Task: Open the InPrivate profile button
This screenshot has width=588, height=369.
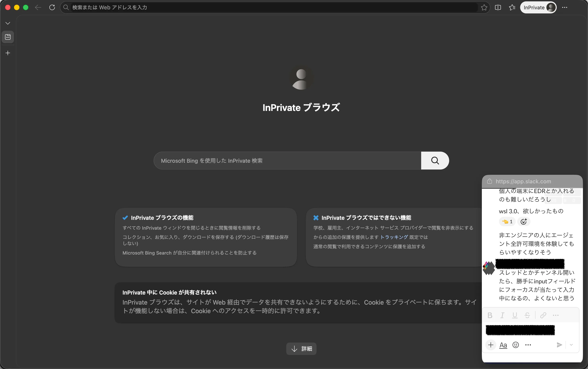Action: pyautogui.click(x=538, y=8)
